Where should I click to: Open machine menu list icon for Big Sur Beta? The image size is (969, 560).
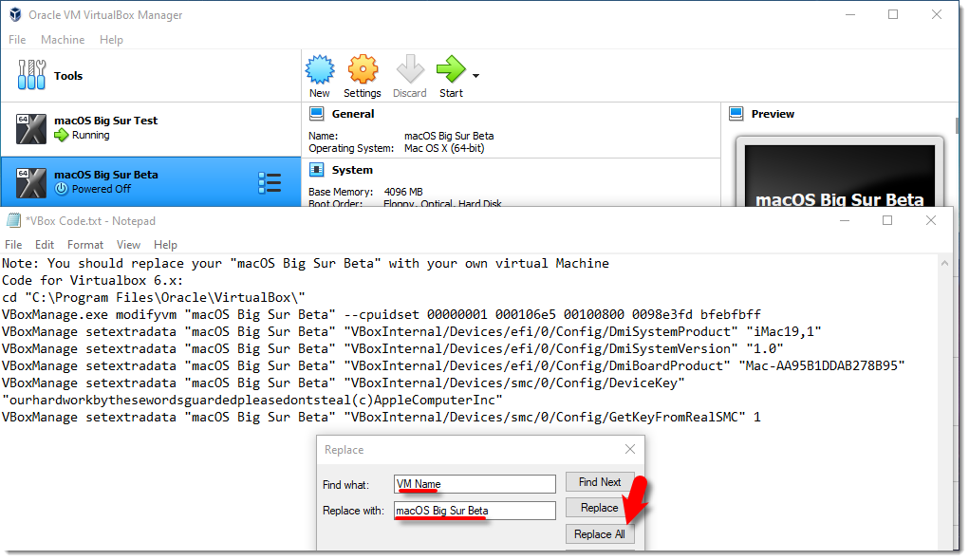[270, 183]
